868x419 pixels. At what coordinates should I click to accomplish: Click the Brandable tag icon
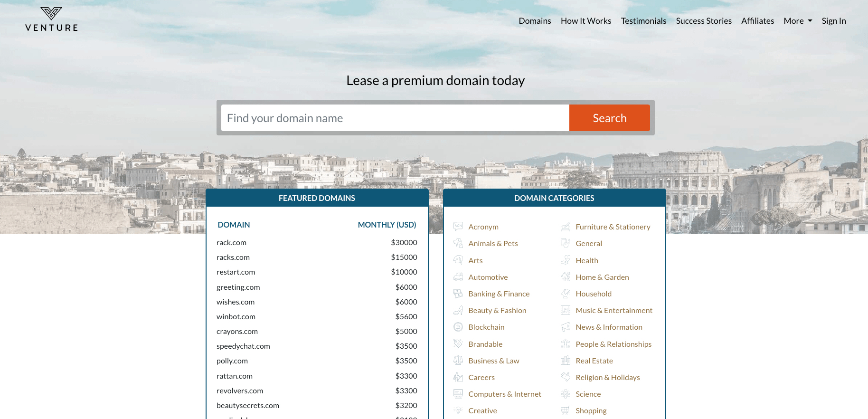458,344
